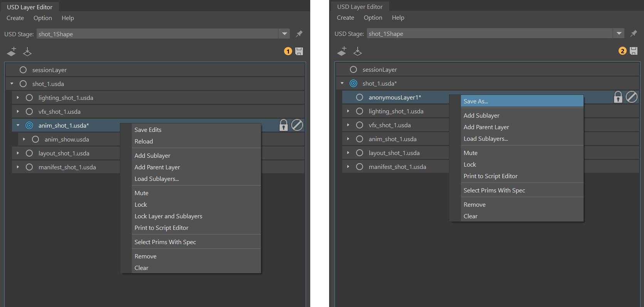Expand lighting_shot_1.usda in right editor
This screenshot has height=307, width=644.
tap(348, 111)
